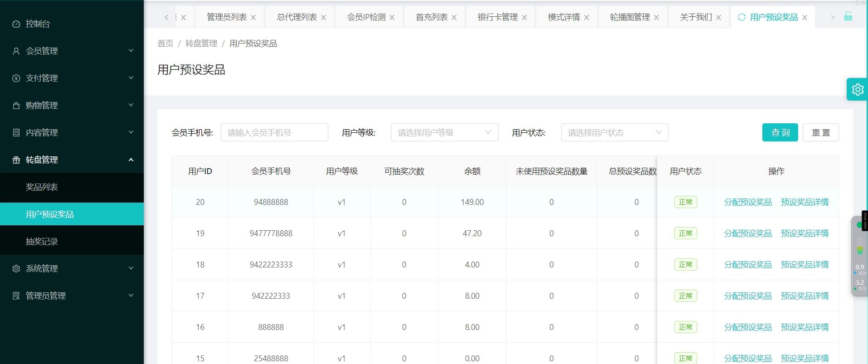868x364 pixels.
Task: Expand the 会员管理 sidebar menu
Action: [72, 51]
